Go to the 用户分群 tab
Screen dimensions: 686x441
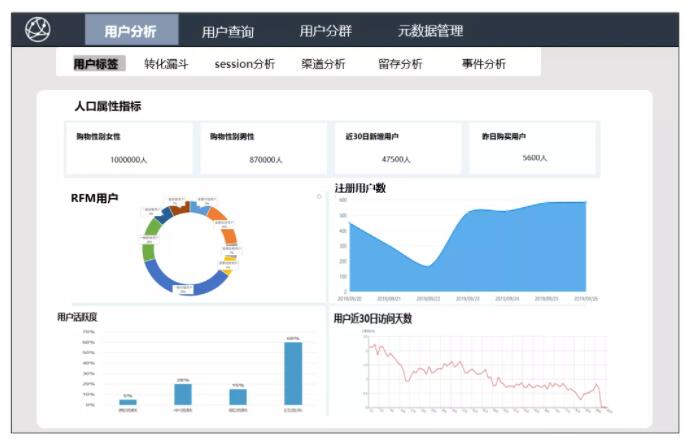326,31
